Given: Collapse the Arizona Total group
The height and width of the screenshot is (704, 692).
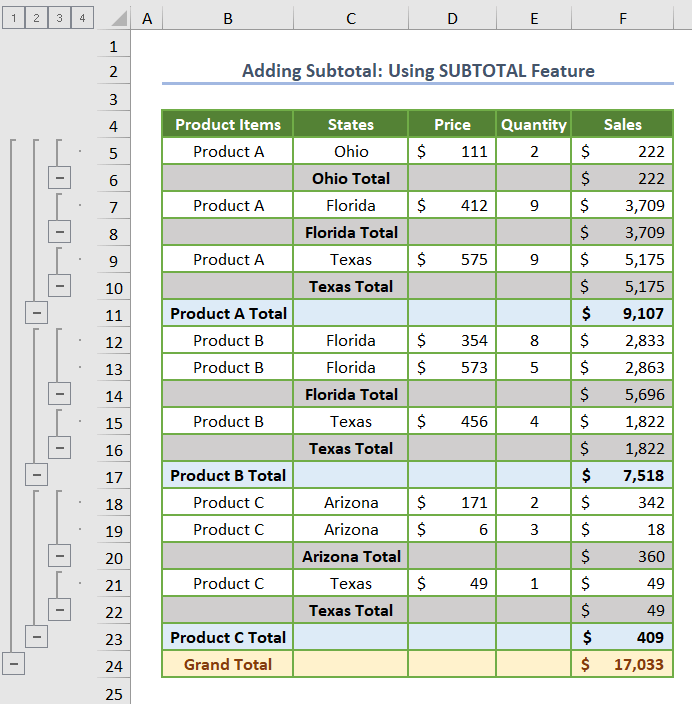Looking at the screenshot, I should tap(60, 556).
